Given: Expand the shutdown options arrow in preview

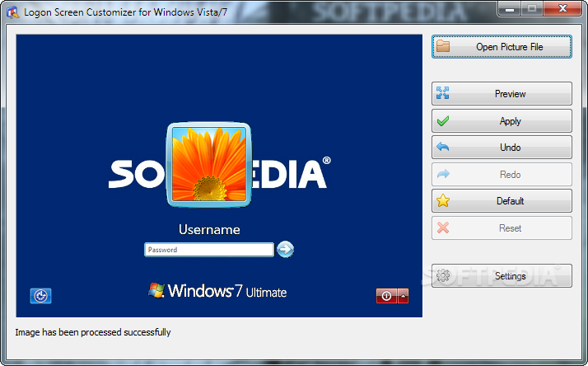Looking at the screenshot, I should pyautogui.click(x=404, y=296).
